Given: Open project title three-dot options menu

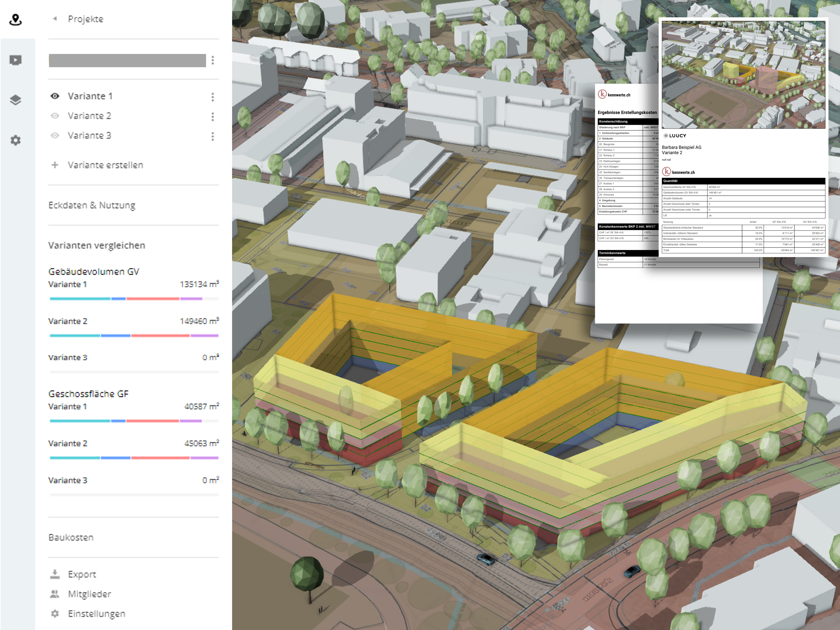Looking at the screenshot, I should click(213, 60).
